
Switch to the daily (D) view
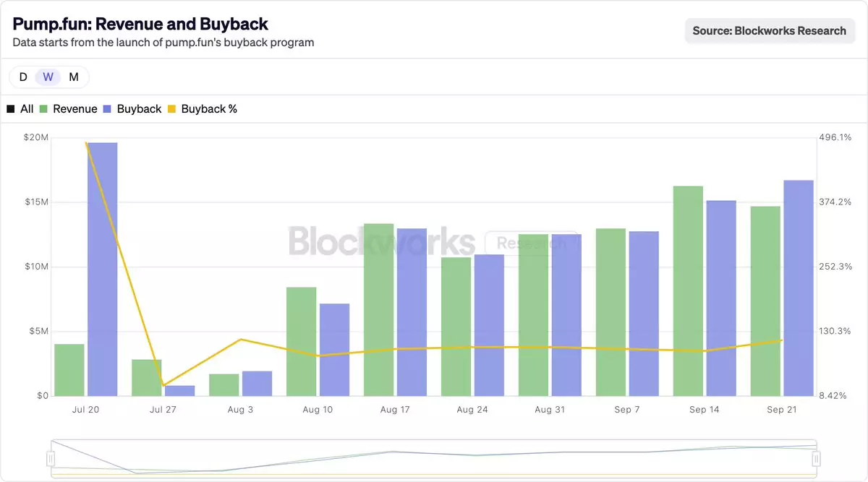(23, 77)
